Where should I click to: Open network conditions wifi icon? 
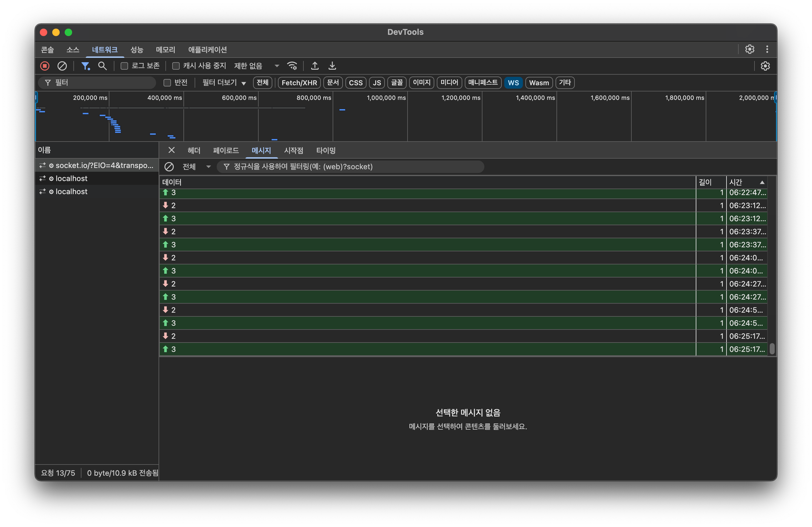[x=292, y=66]
